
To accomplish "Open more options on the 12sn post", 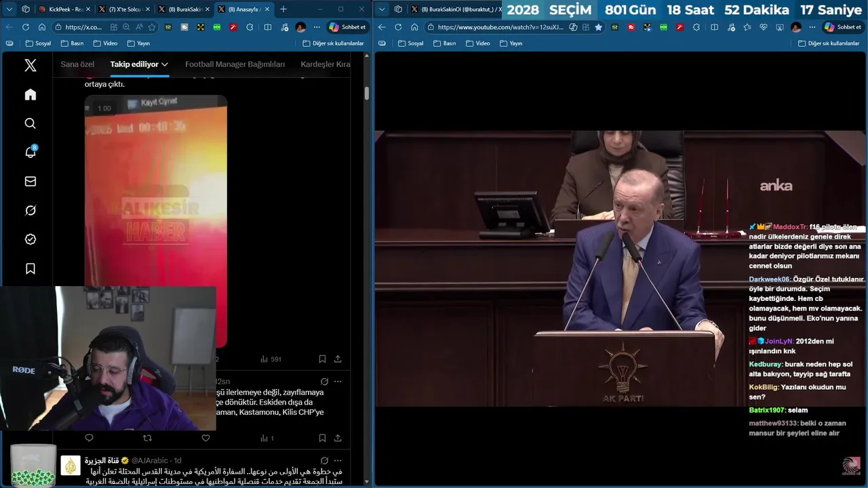I will pos(338,382).
